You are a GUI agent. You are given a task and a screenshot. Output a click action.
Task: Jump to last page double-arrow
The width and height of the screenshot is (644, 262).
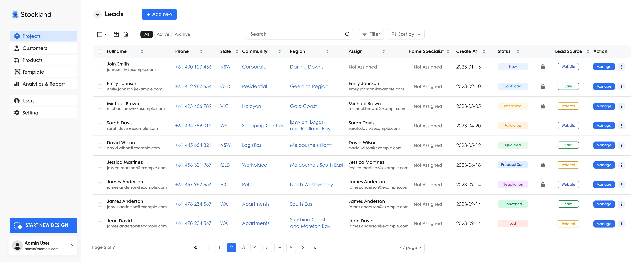tap(315, 248)
